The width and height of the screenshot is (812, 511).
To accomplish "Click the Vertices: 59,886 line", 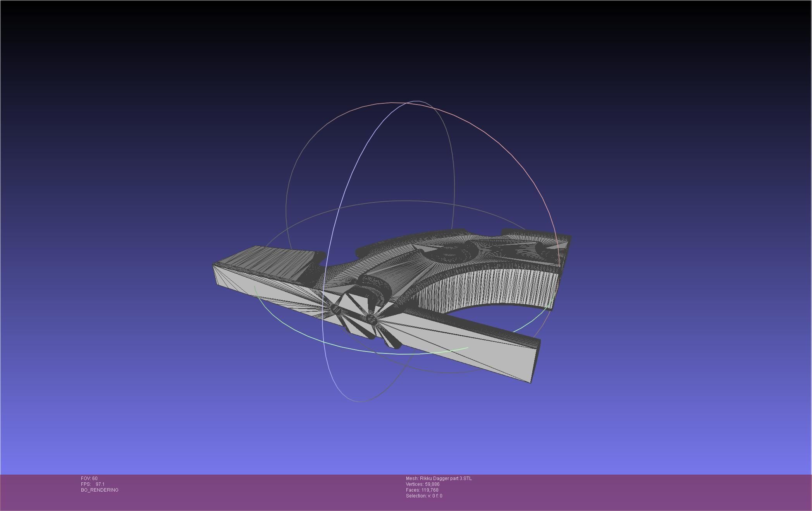I will click(423, 484).
